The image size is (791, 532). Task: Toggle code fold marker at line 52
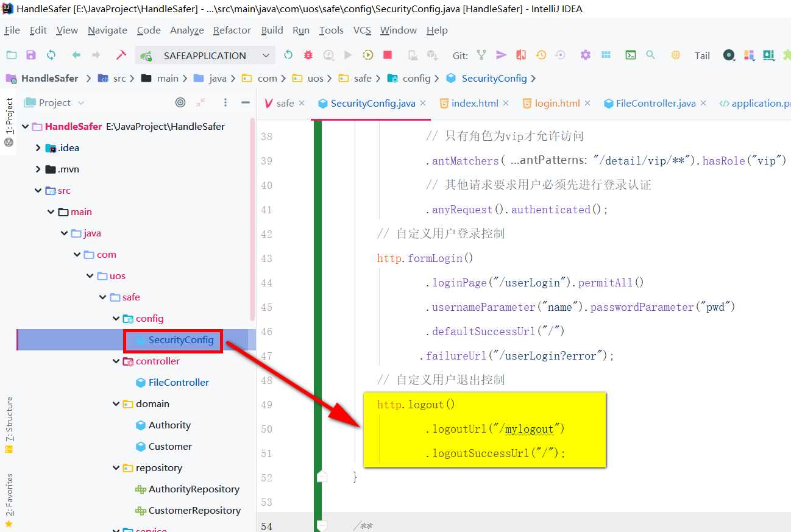click(x=322, y=477)
